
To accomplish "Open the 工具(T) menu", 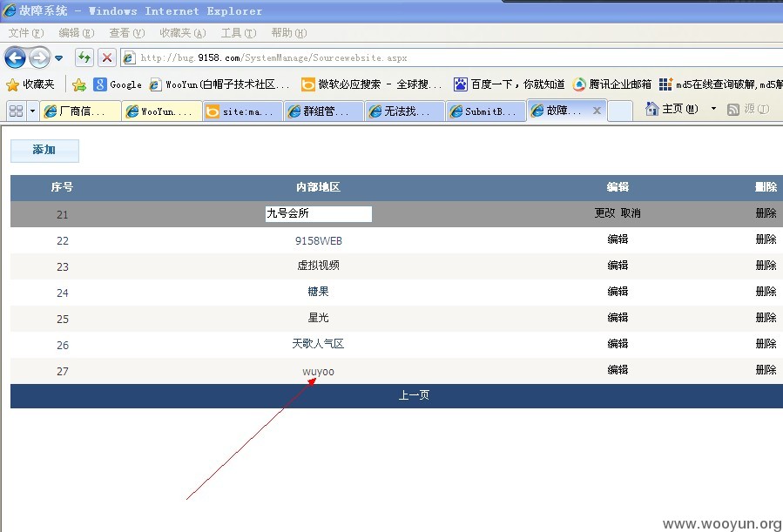I will click(x=239, y=33).
